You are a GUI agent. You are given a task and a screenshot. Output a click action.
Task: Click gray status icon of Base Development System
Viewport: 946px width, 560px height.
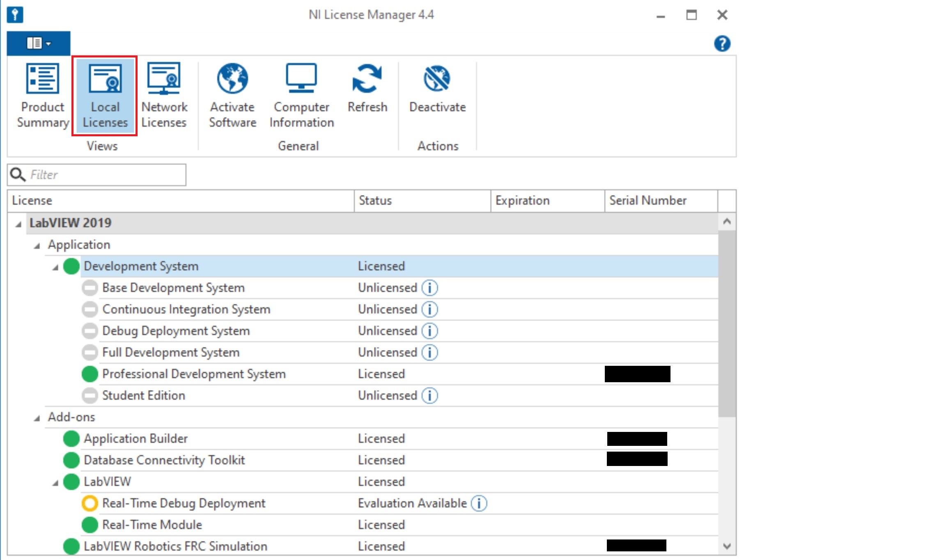click(90, 288)
